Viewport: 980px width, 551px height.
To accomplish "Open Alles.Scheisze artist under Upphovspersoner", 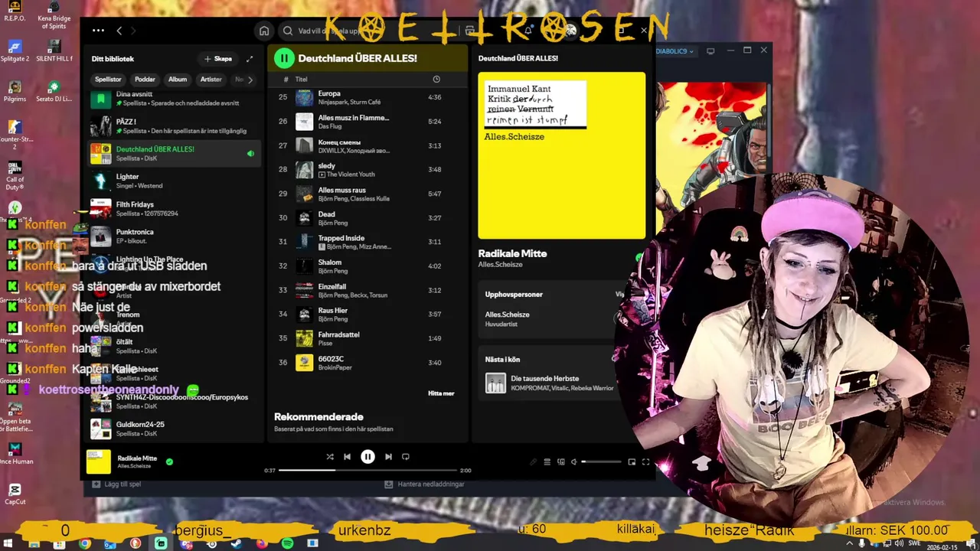I will (507, 315).
